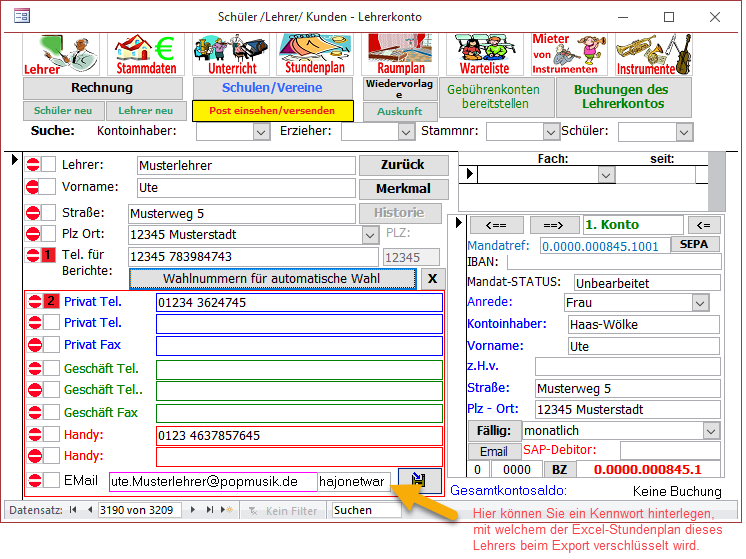Open the Warteliste icon

coord(484,54)
